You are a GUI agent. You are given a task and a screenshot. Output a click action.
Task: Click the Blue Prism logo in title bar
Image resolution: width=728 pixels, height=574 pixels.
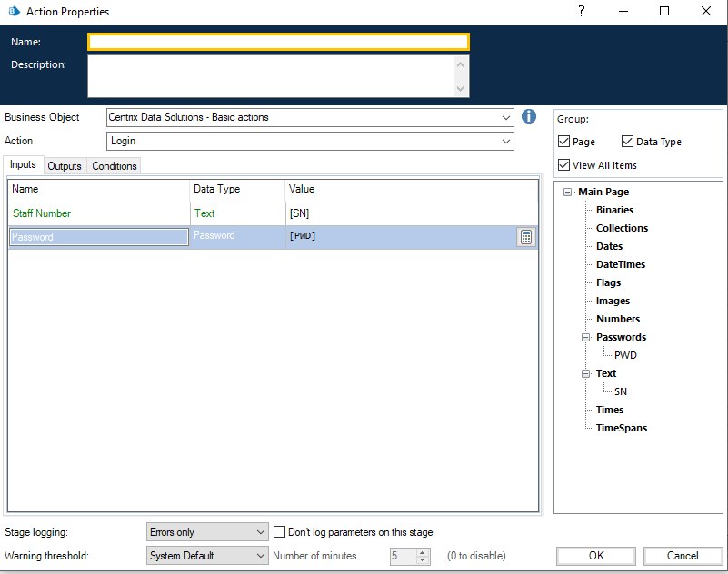pos(13,11)
